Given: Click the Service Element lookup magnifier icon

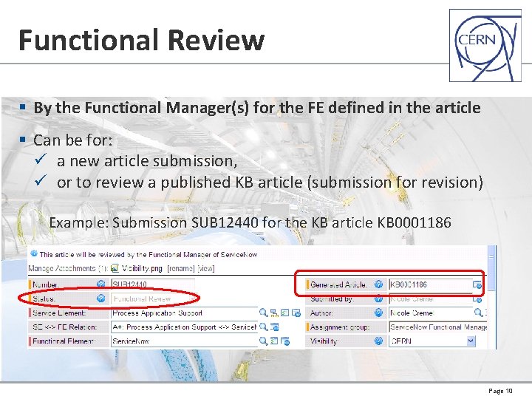Looking at the screenshot, I should [x=263, y=313].
